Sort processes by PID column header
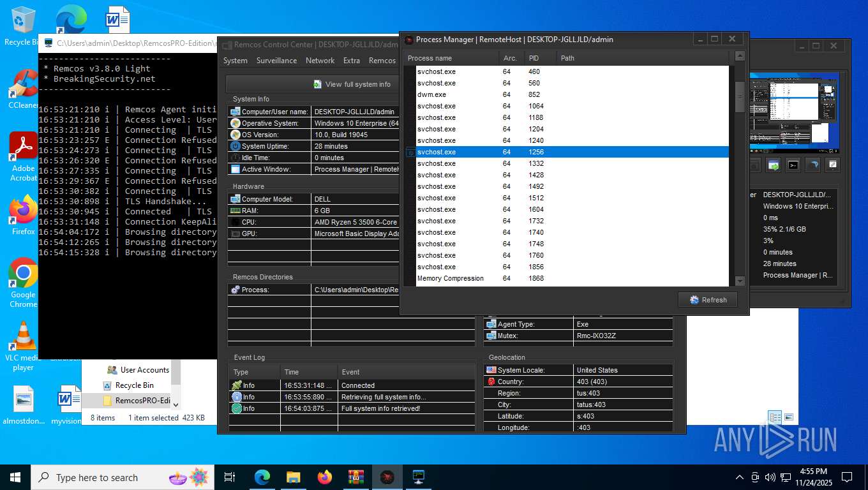The image size is (868, 490). tap(540, 58)
